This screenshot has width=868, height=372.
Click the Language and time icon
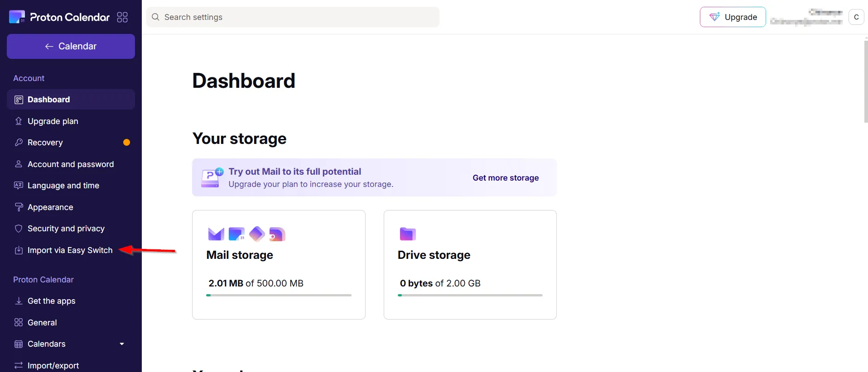[19, 186]
